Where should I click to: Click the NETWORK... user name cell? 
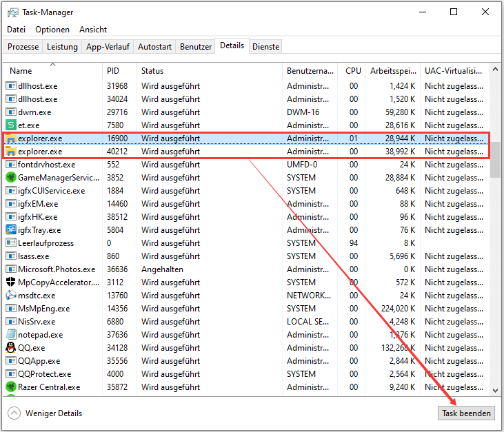(x=309, y=295)
